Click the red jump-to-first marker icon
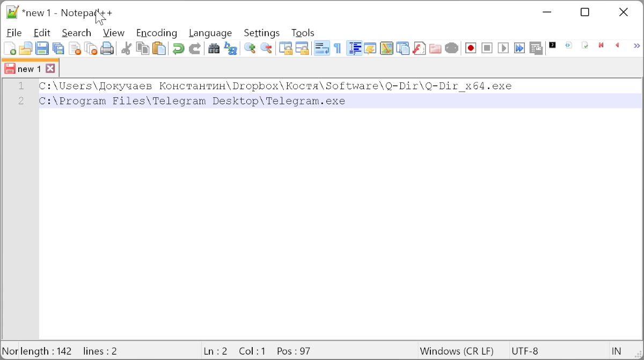Screen dimensions: 644x360 point(601,45)
